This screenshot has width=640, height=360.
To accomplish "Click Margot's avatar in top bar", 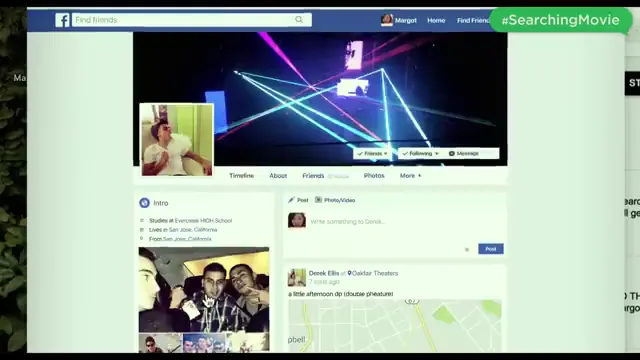I will 387,20.
